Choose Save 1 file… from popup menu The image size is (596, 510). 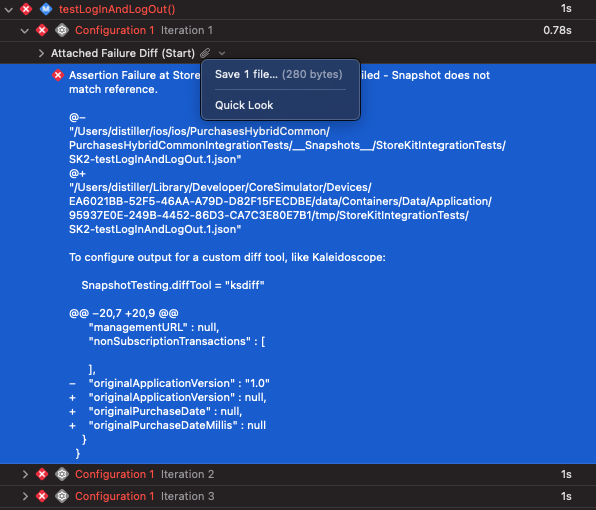tap(279, 74)
